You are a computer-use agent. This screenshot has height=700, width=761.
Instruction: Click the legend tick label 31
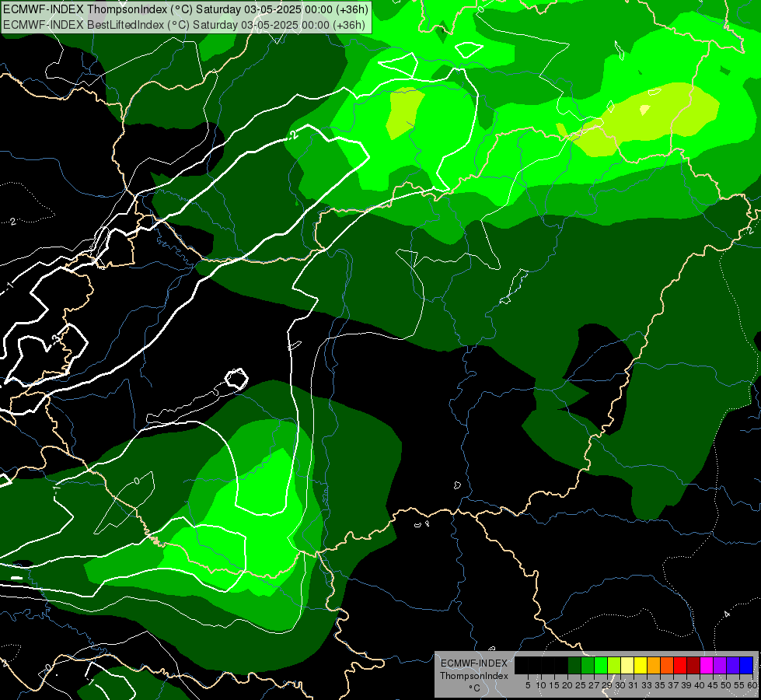634,685
